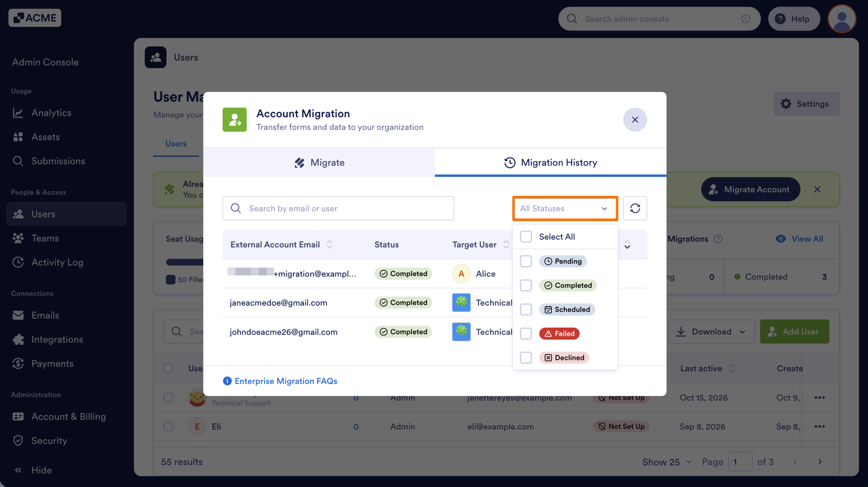
Task: Click the Completed count 3
Action: click(x=824, y=277)
